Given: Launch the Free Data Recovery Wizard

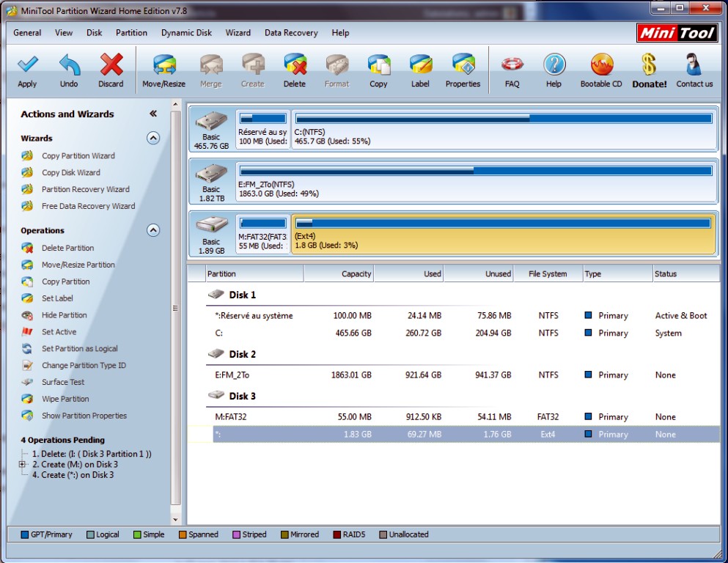Looking at the screenshot, I should [x=88, y=206].
